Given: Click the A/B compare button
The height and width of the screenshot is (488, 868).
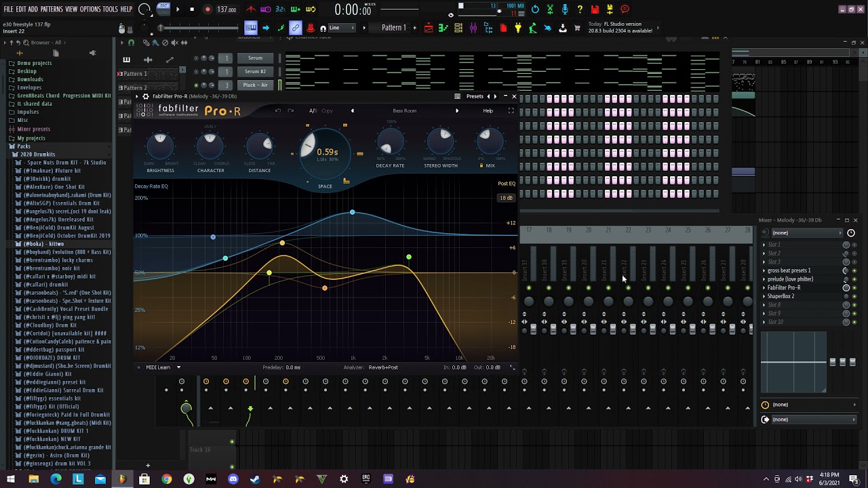Looking at the screenshot, I should (x=313, y=110).
